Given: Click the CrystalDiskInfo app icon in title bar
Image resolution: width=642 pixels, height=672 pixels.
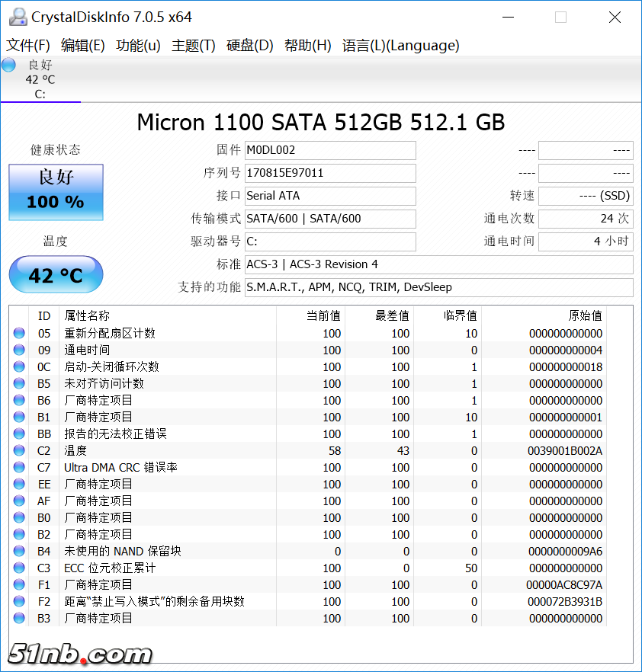Looking at the screenshot, I should 15,17.
